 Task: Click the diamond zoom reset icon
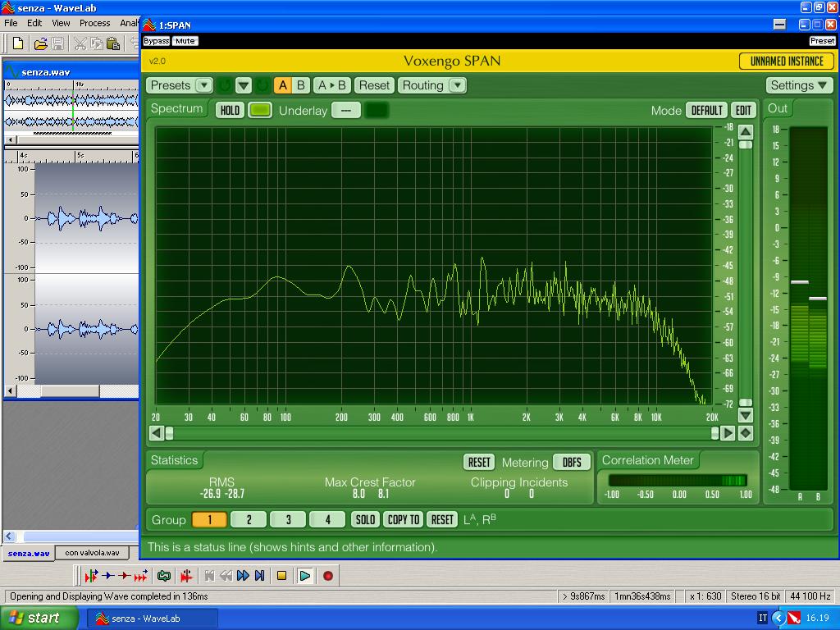745,433
